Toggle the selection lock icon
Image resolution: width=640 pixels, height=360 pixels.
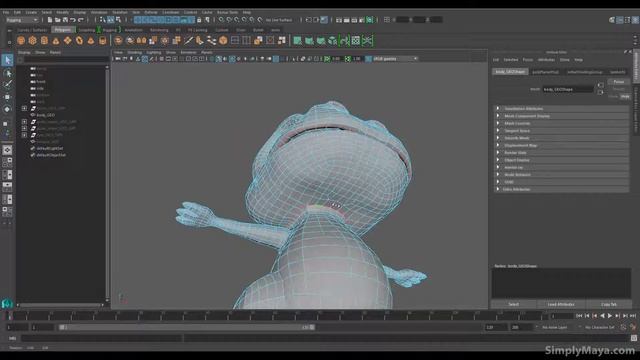199,20
